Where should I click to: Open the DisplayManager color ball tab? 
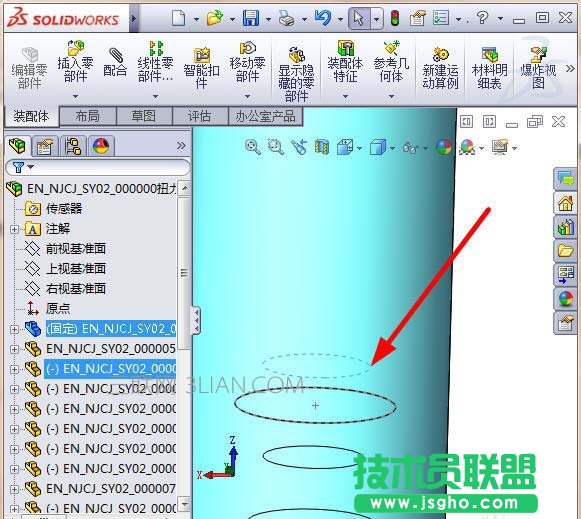[101, 146]
